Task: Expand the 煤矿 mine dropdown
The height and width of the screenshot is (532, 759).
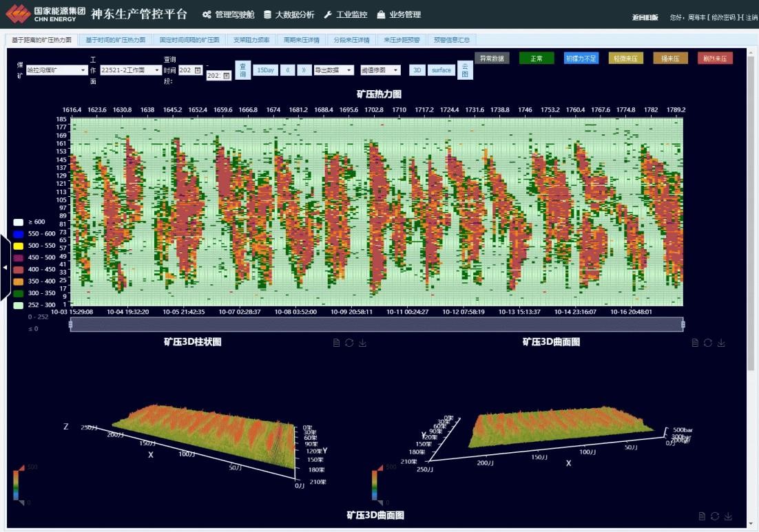Action: (56, 70)
